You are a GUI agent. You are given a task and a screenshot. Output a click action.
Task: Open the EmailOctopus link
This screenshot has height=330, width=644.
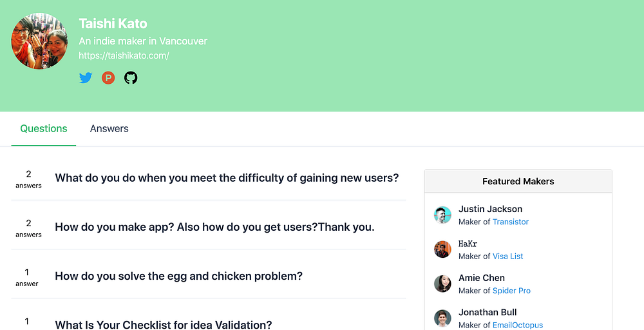pyautogui.click(x=518, y=325)
